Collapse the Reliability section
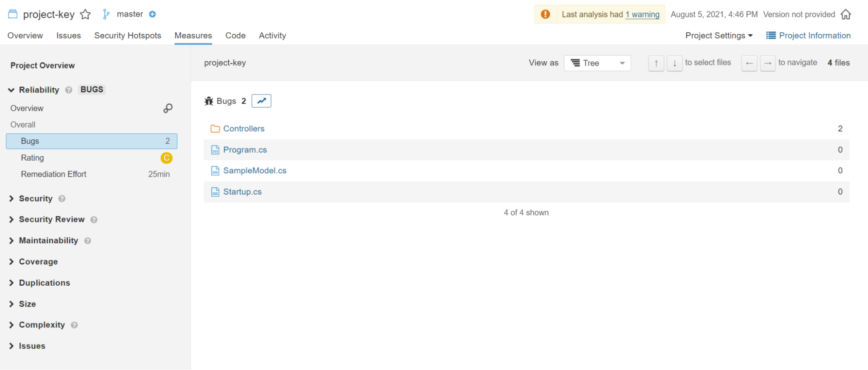Viewport: 868px width, 370px height. coord(11,90)
